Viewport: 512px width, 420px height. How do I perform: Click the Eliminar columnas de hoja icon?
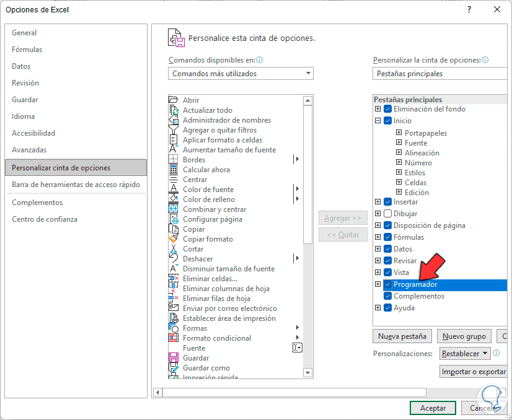(x=173, y=289)
